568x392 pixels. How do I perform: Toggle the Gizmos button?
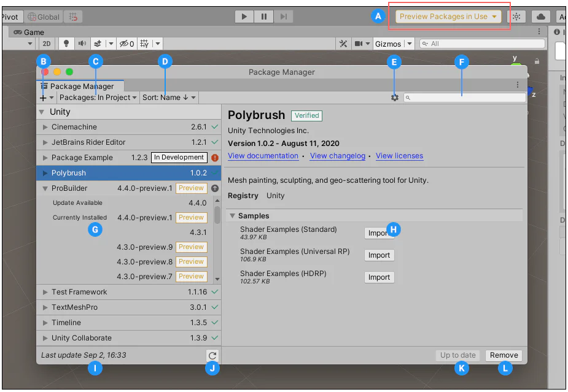tap(388, 44)
